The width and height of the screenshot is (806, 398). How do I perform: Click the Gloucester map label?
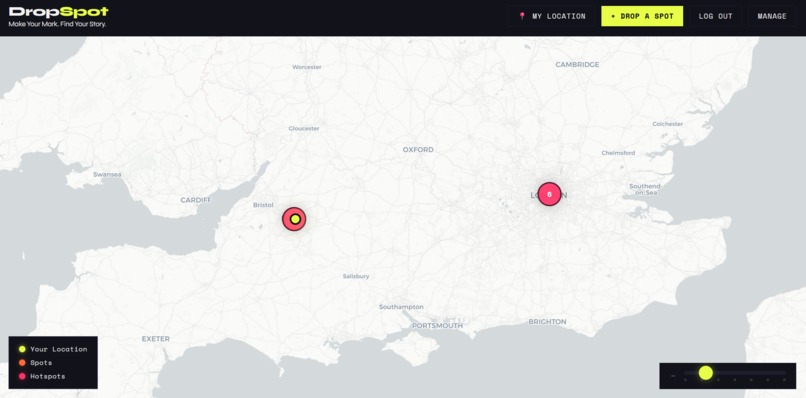(x=304, y=128)
